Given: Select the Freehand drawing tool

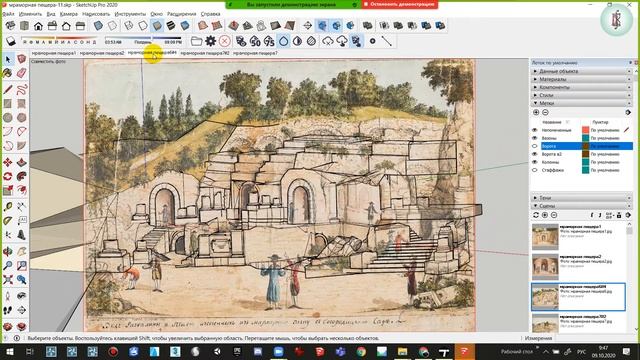Looking at the screenshot, I should (x=21, y=89).
